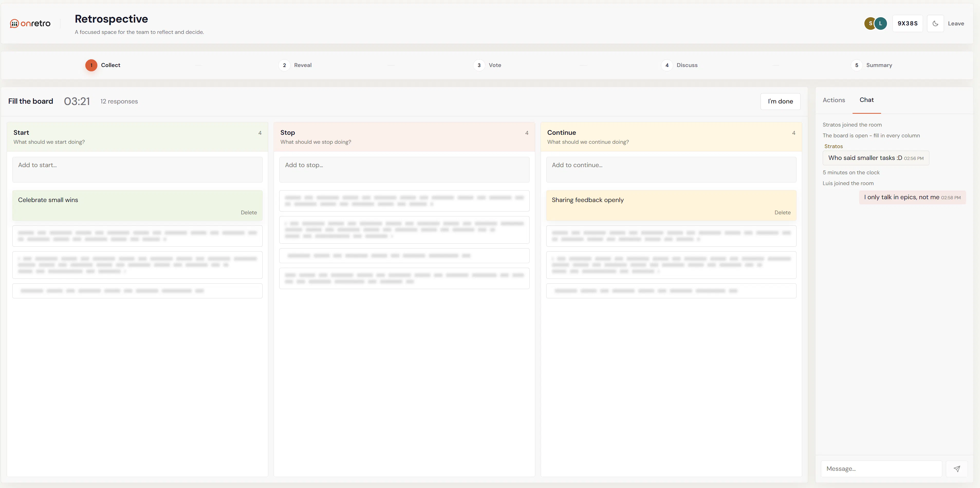Send the chat message with the paper plane icon
The height and width of the screenshot is (488, 980).
(x=956, y=468)
